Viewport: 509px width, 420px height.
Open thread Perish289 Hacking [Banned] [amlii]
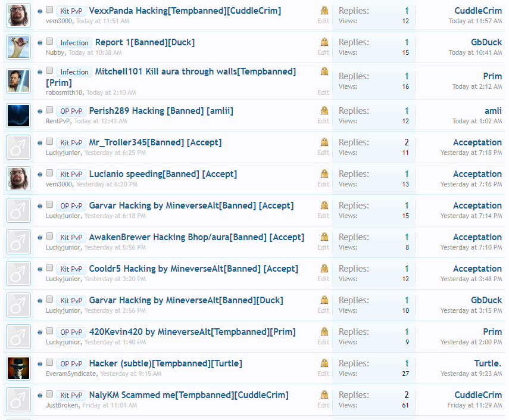pyautogui.click(x=161, y=111)
